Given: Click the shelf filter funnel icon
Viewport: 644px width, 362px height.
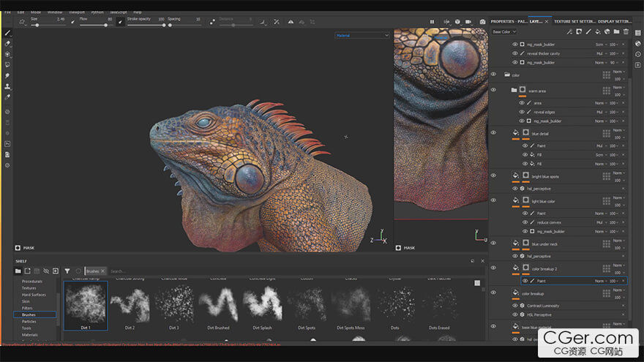Looking at the screenshot, I should [x=67, y=271].
